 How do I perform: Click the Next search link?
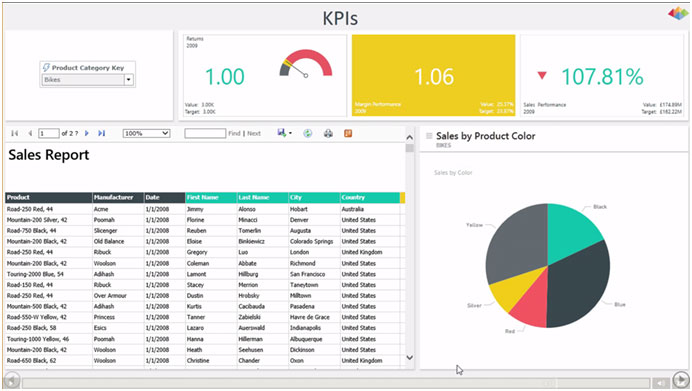(x=254, y=133)
